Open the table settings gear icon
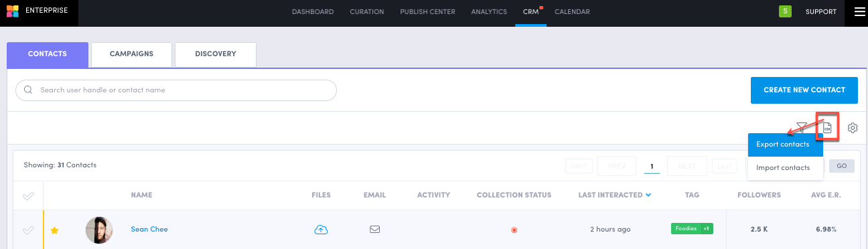 point(853,128)
